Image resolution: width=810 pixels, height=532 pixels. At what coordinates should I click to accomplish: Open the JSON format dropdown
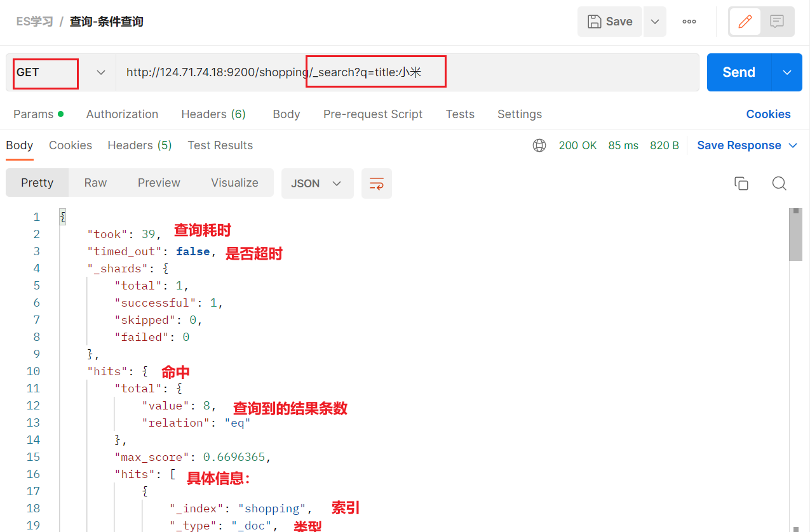click(317, 183)
